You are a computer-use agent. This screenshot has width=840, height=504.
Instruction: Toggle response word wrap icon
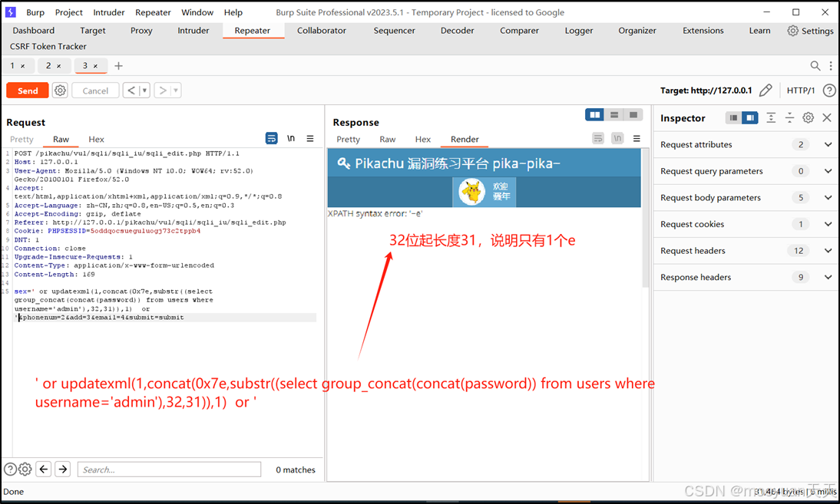point(598,138)
